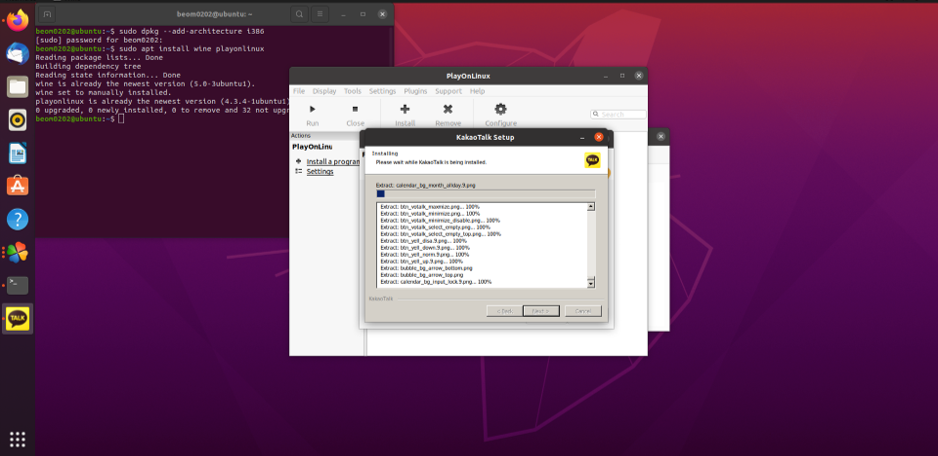Click the terminal search magnifier icon

tap(299, 14)
